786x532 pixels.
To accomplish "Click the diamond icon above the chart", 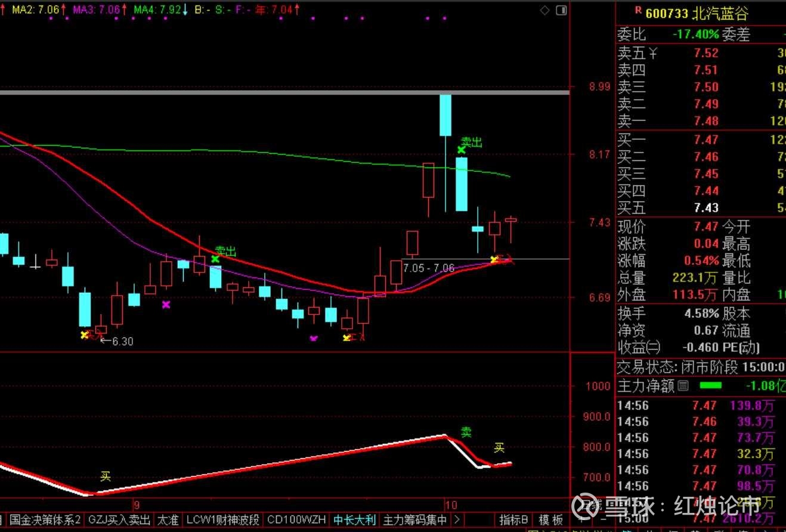I will pyautogui.click(x=544, y=10).
